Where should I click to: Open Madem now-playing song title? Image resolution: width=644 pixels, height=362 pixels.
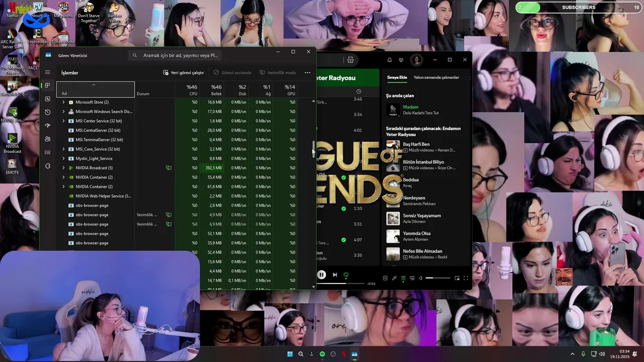(411, 107)
